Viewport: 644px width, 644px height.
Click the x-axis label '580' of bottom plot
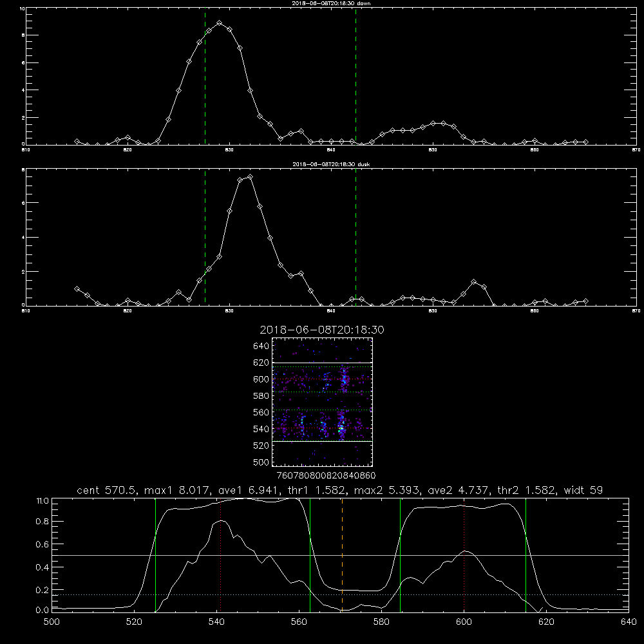381,622
